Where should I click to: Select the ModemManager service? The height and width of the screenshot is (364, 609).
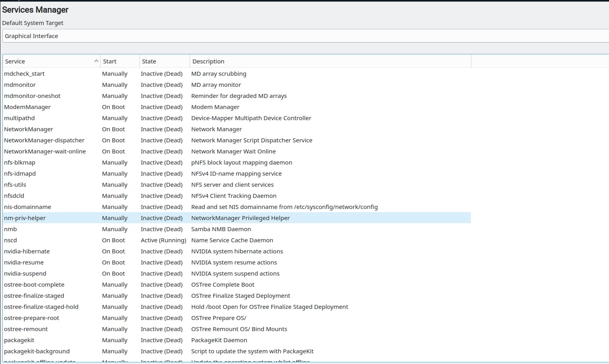pos(119,107)
